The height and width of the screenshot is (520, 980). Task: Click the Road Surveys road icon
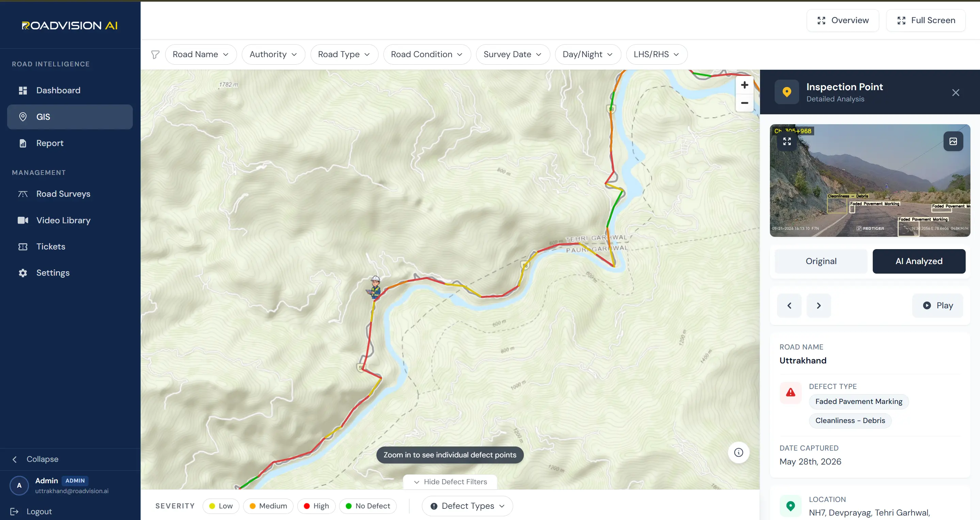(23, 194)
